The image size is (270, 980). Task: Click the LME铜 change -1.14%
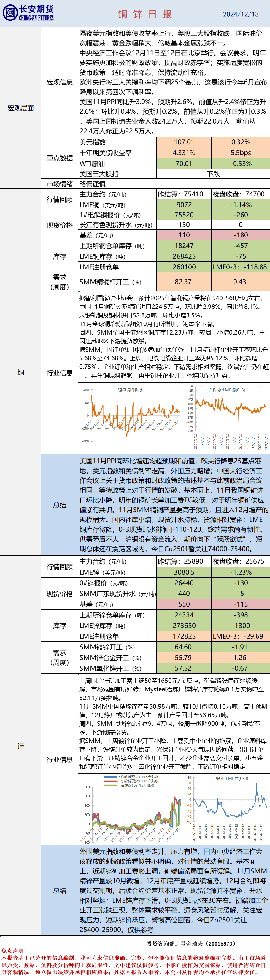coord(241,205)
